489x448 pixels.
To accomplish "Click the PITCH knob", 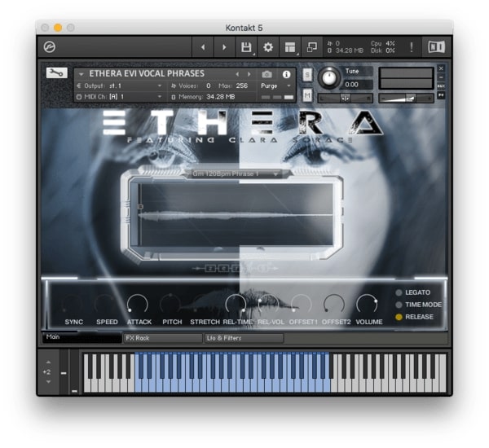I will click(170, 304).
